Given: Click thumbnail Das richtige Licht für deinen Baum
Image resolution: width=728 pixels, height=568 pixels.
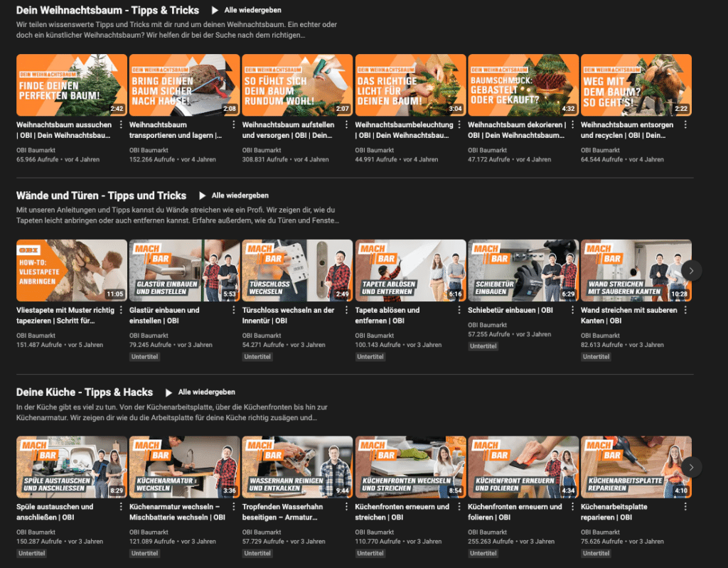Looking at the screenshot, I should click(410, 85).
